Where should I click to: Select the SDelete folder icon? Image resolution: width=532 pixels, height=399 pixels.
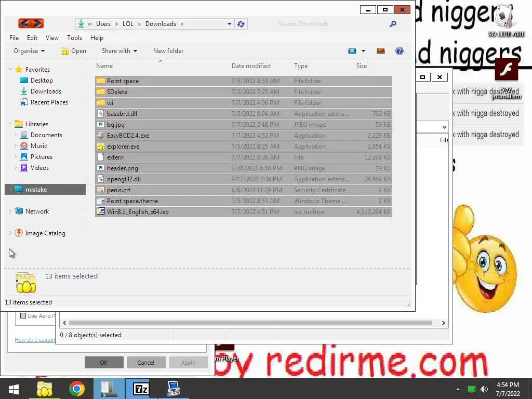[100, 91]
